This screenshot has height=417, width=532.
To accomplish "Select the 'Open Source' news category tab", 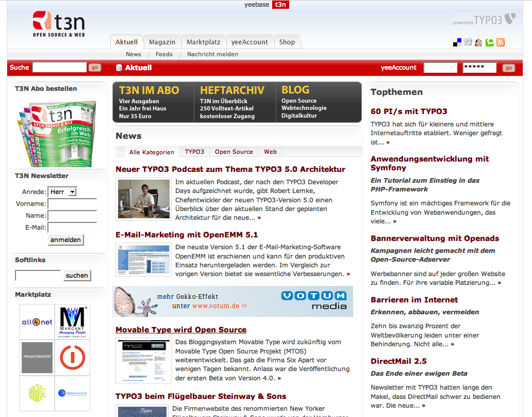I will pos(234,152).
